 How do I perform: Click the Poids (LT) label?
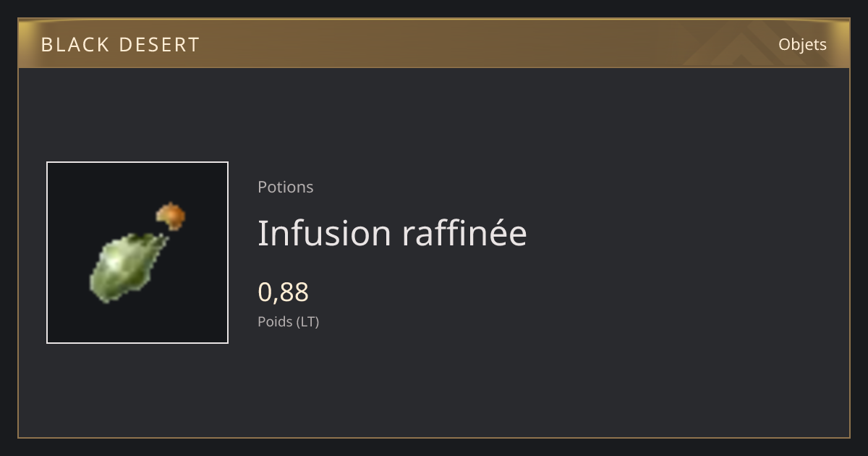(289, 321)
